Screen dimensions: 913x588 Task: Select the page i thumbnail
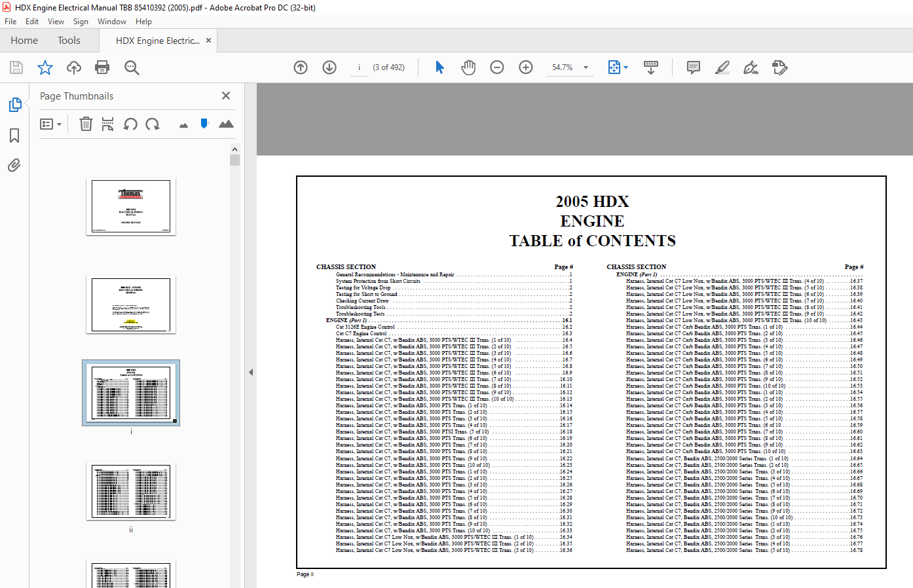click(131, 393)
